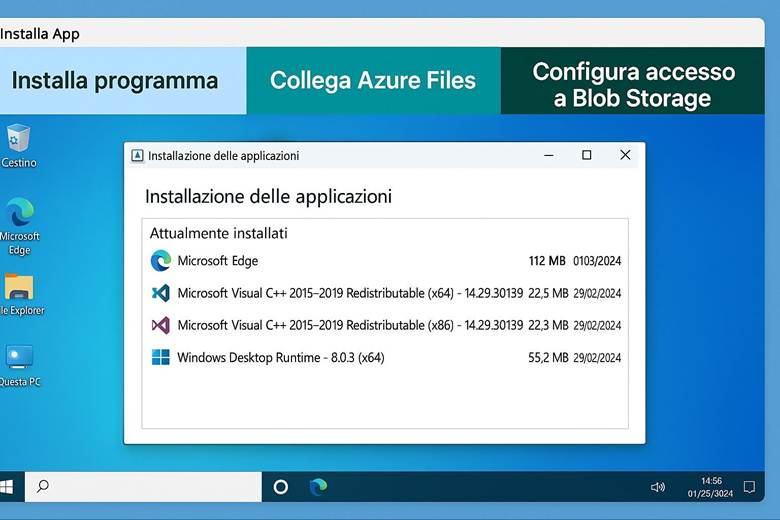Click the date in the Windows Desktop Runtime row

(597, 358)
